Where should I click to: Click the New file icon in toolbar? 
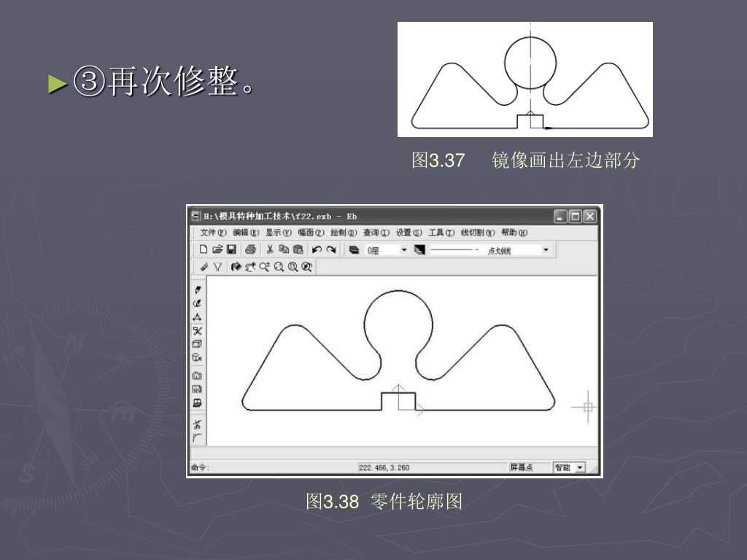204,249
